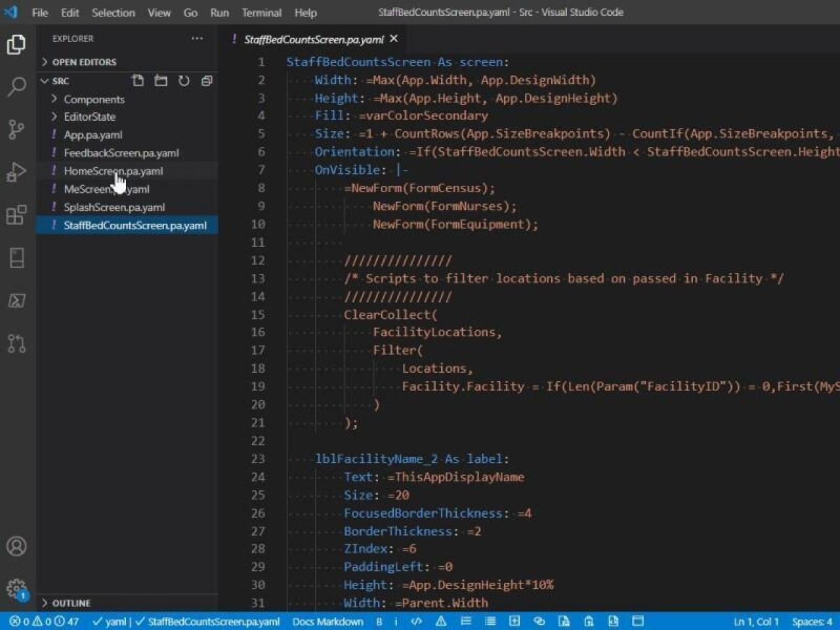Viewport: 840px width, 630px height.
Task: Refresh the explorer file tree
Action: coord(184,81)
